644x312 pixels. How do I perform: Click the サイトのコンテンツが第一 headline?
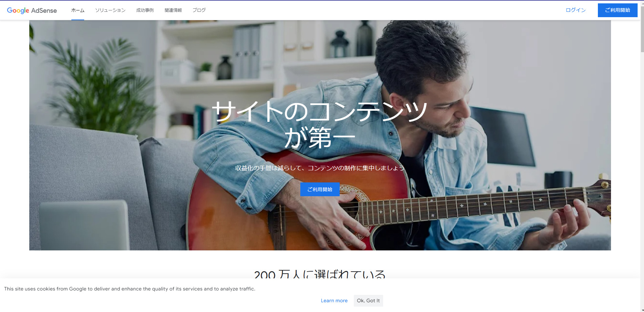point(320,125)
